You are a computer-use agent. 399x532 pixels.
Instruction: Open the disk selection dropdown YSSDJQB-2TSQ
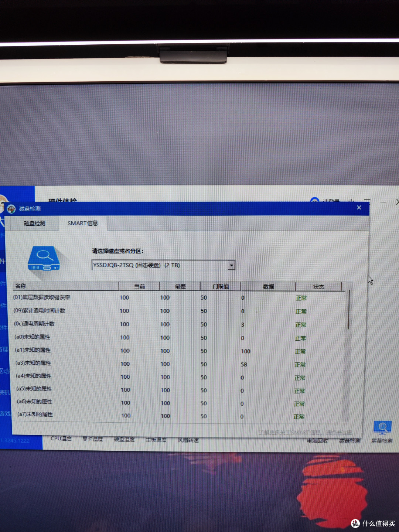point(163,265)
